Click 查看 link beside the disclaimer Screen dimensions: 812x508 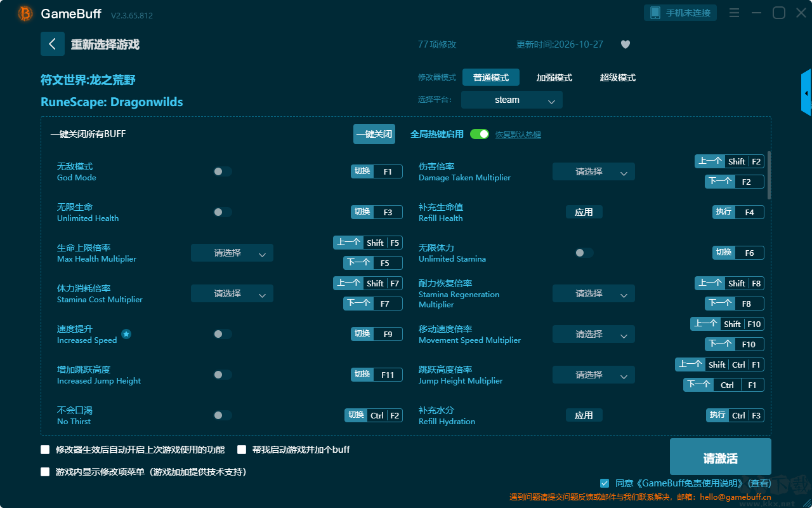(758, 484)
